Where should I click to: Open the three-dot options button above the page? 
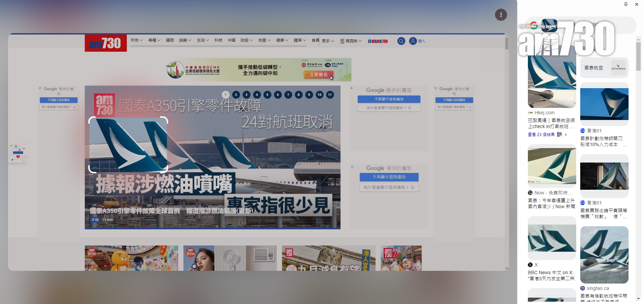[501, 15]
